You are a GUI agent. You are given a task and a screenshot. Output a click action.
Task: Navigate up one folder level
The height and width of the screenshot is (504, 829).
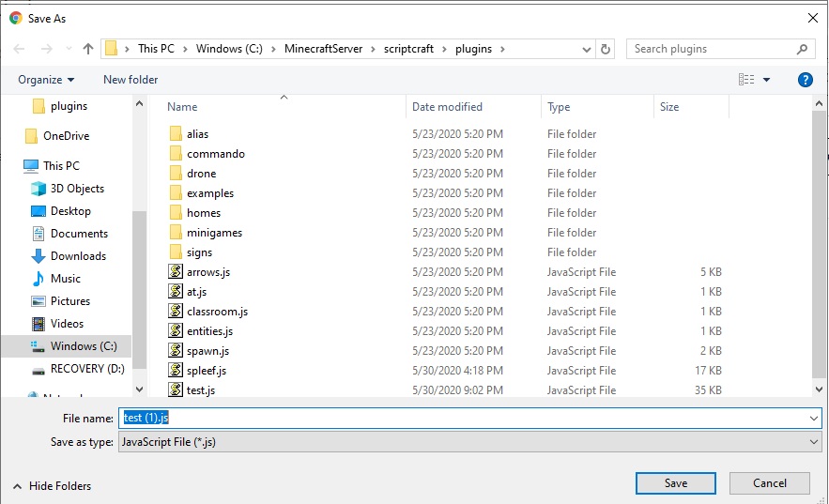point(87,49)
